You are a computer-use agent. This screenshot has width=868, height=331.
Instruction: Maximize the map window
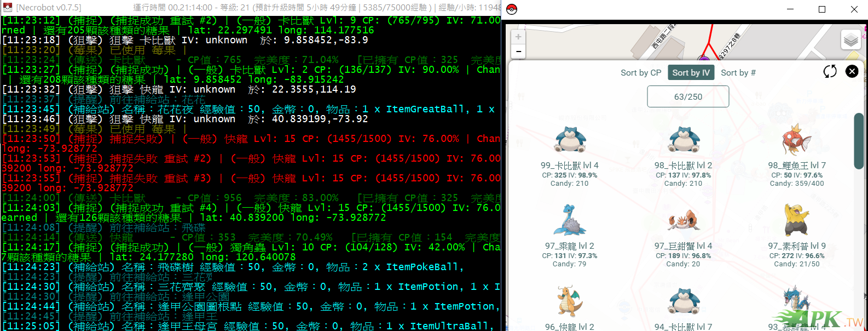pyautogui.click(x=822, y=9)
